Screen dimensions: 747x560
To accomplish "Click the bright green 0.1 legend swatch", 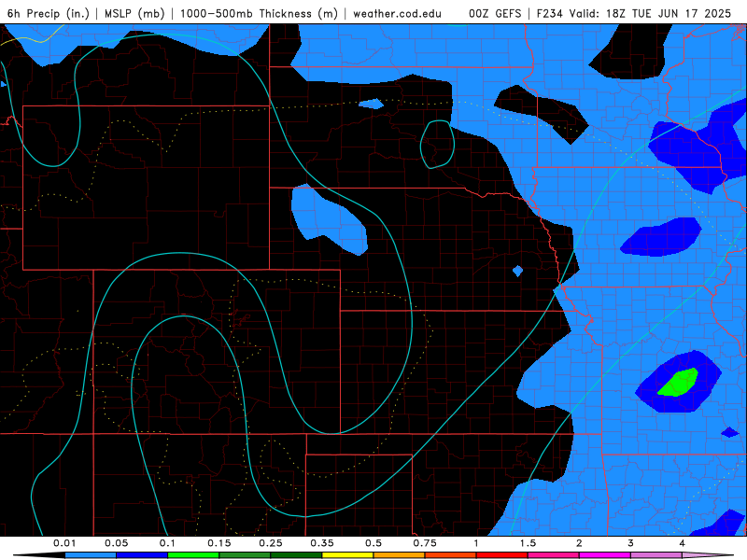I will (193, 555).
